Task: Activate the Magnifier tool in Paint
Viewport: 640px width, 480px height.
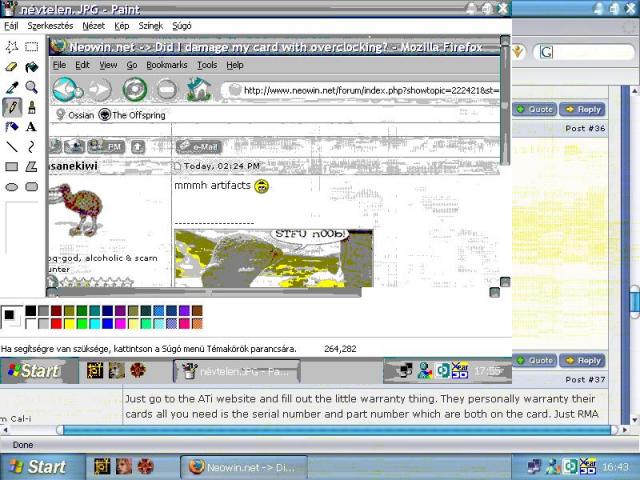Action: (x=31, y=87)
